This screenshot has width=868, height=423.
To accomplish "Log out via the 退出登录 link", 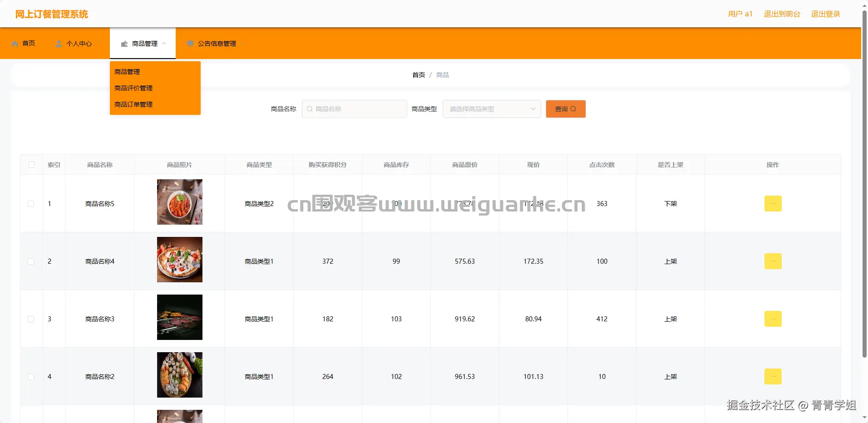I will 825,14.
